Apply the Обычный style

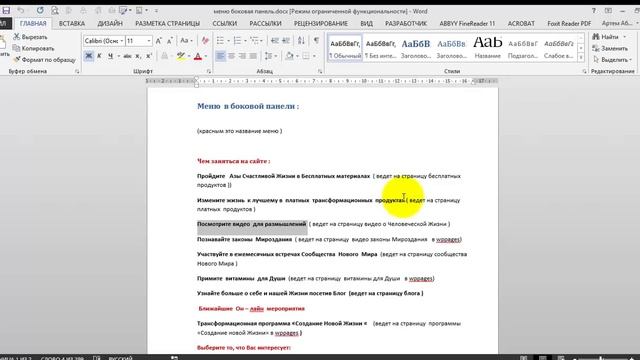click(x=345, y=48)
